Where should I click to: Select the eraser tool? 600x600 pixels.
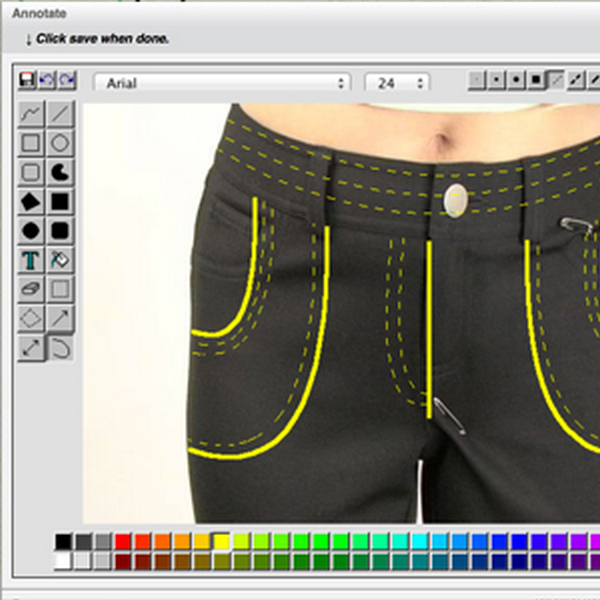31,289
